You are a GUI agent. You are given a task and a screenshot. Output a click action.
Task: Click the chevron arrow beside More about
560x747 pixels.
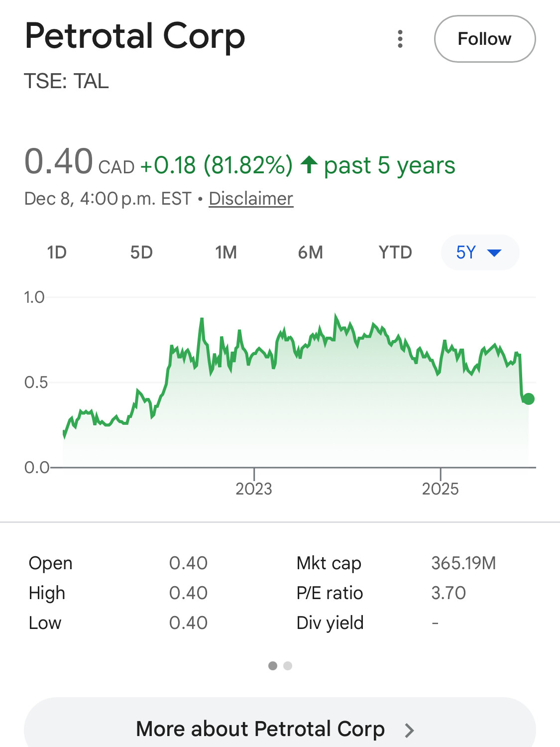409,730
